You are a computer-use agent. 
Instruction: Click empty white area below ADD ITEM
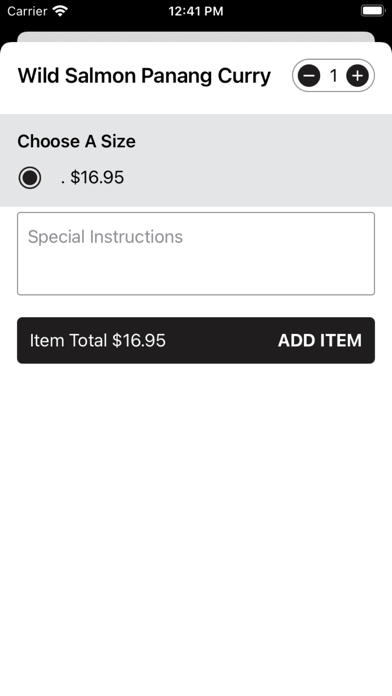tap(196, 524)
